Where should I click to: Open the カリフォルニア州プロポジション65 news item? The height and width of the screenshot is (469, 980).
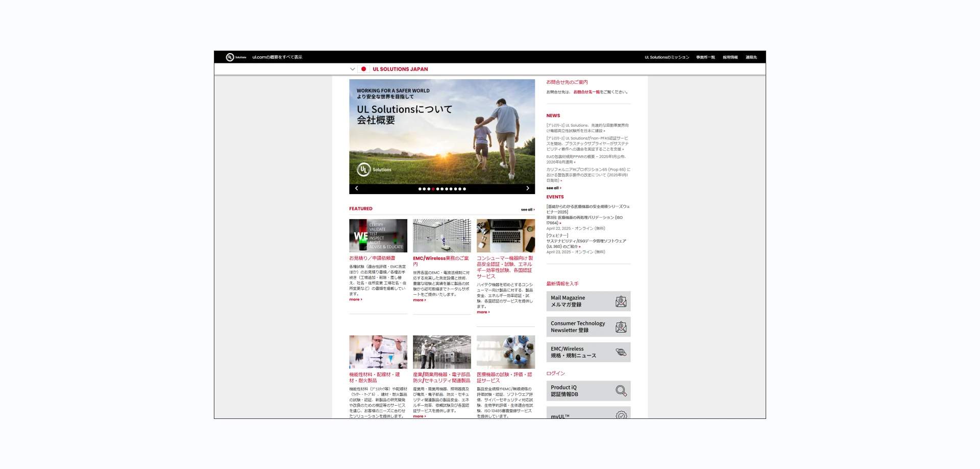point(588,175)
